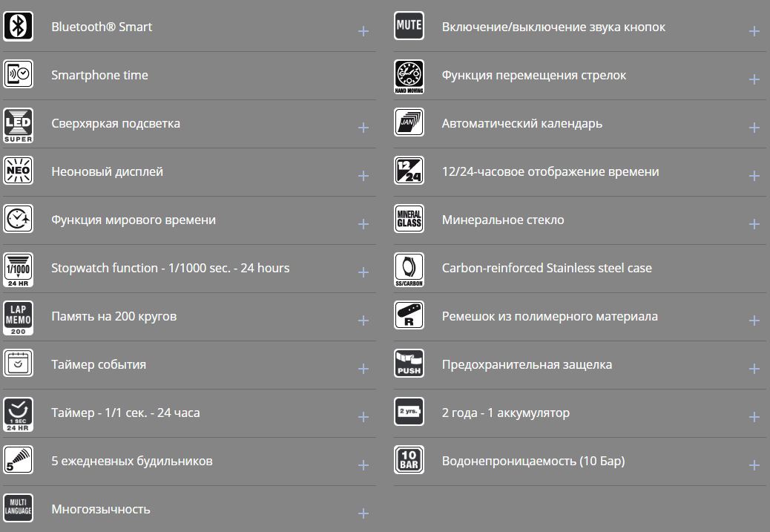The width and height of the screenshot is (770, 532).
Task: Expand the Многоязычность details
Action: pos(363,513)
